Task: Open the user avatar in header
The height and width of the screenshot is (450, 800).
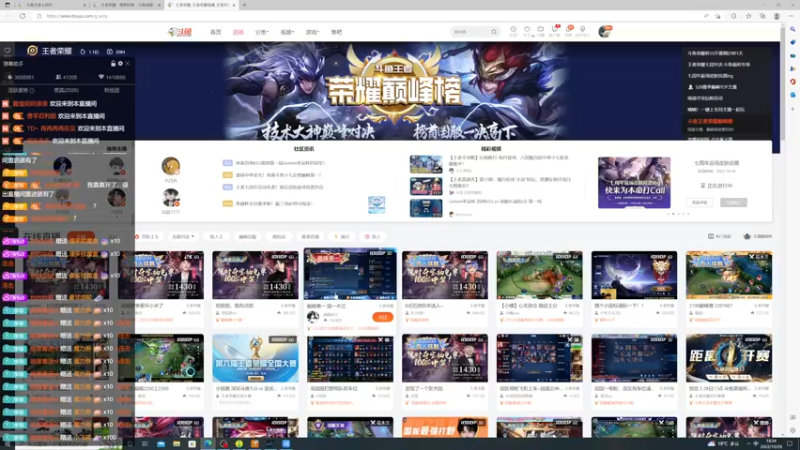Action: pyautogui.click(x=604, y=32)
